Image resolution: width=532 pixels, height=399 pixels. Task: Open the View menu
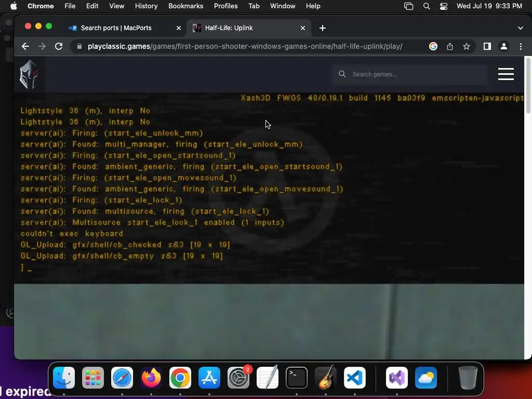pos(116,6)
